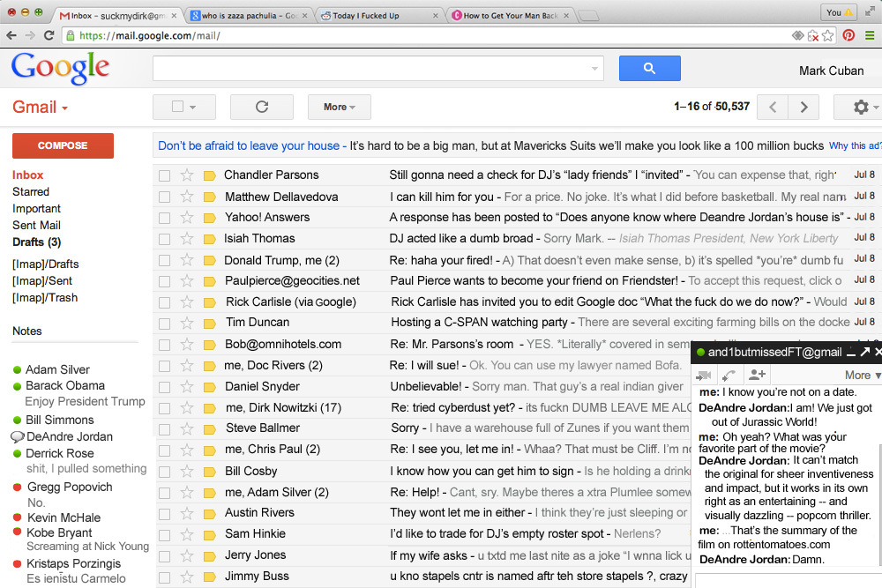This screenshot has height=588, width=882.
Task: Click the COMPOSE button
Action: [x=63, y=145]
